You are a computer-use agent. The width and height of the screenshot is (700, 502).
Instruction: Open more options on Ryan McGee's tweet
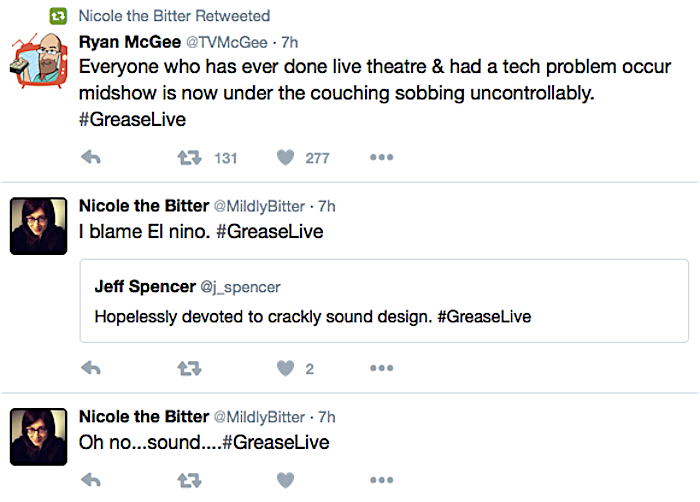pyautogui.click(x=381, y=157)
